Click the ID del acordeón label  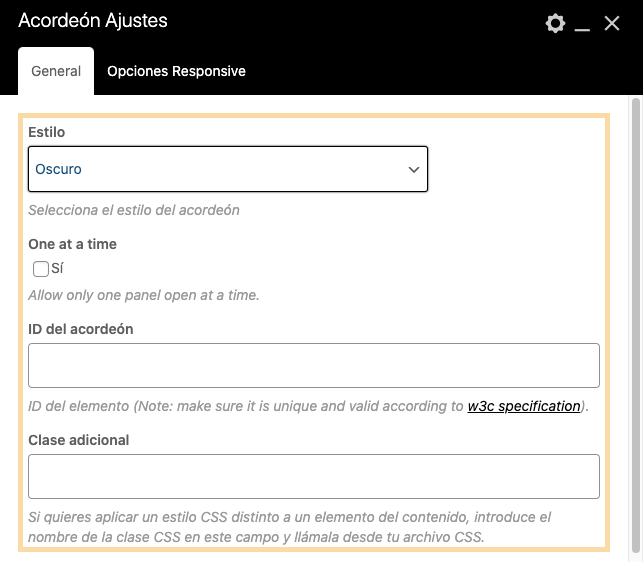click(80, 328)
